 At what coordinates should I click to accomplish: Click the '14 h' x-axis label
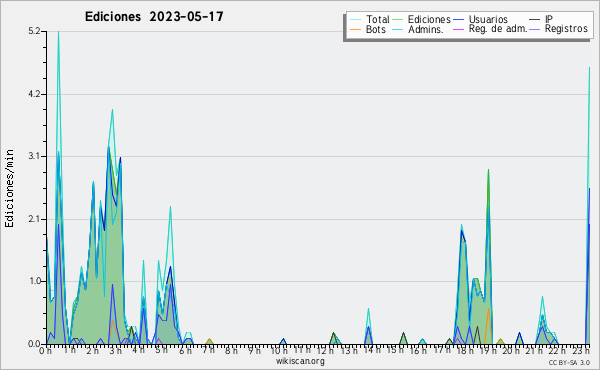click(x=372, y=350)
